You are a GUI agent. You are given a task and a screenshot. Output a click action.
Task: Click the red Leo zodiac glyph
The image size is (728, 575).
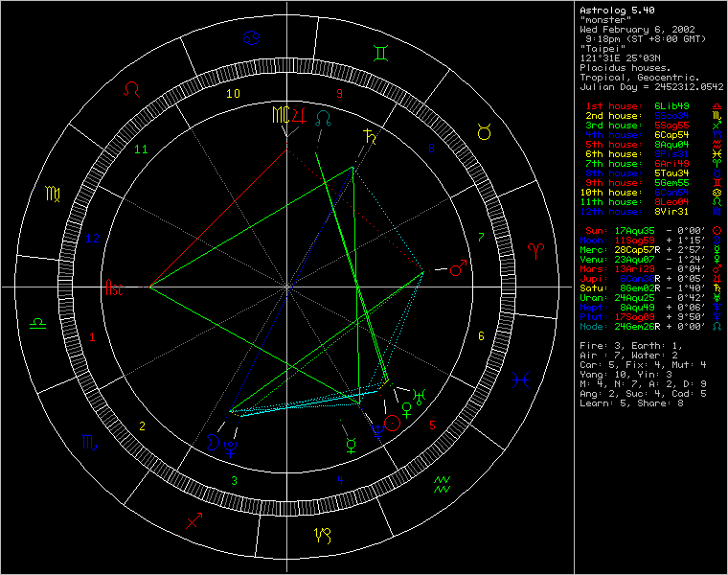pyautogui.click(x=132, y=89)
